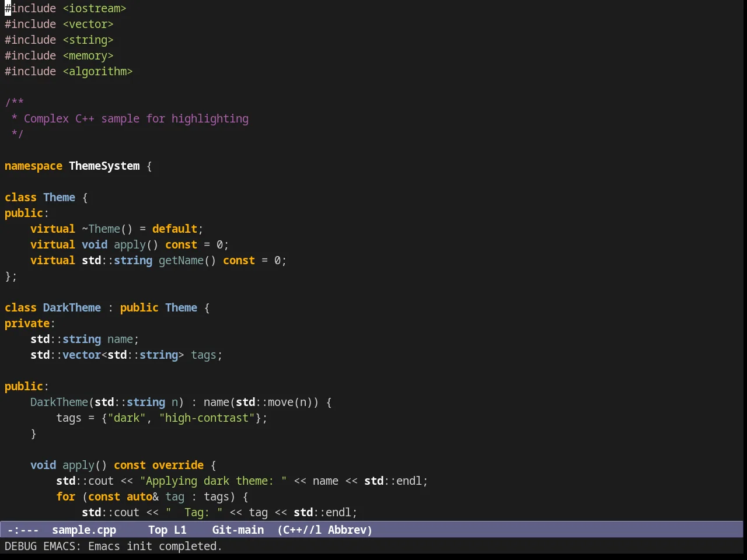Click '~Theme()' destructor declaration
Image resolution: width=747 pixels, height=560 pixels.
(107, 229)
